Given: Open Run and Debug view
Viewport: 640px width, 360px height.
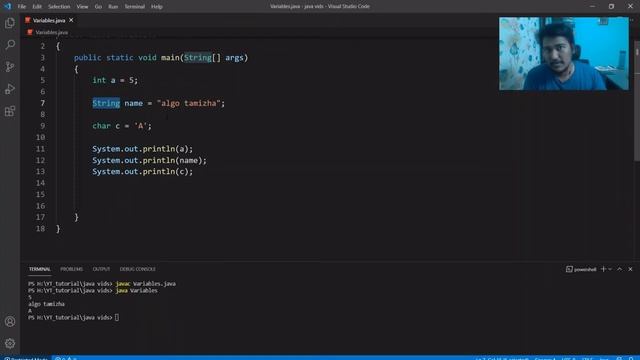Looking at the screenshot, I should point(10,89).
